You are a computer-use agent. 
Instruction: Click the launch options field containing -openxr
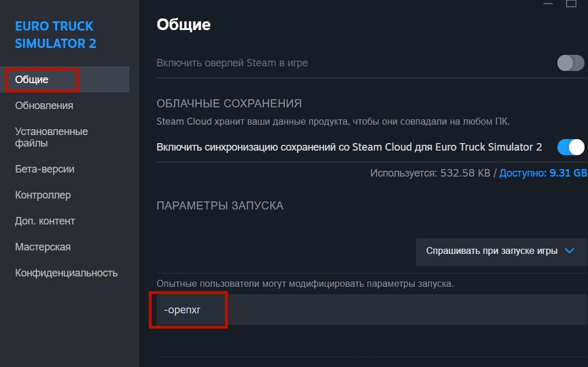(x=371, y=310)
